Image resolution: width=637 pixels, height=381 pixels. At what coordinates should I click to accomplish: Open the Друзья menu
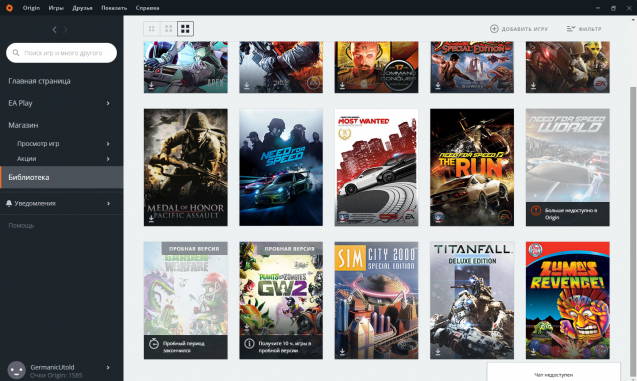82,8
